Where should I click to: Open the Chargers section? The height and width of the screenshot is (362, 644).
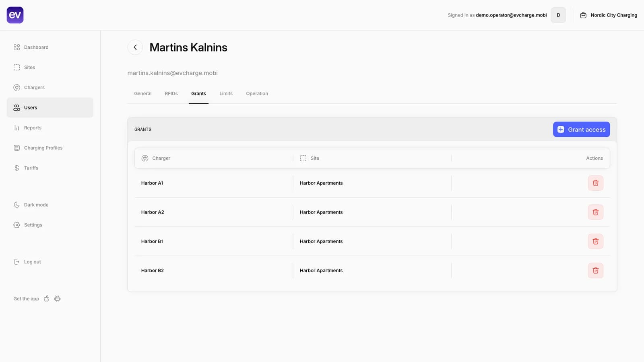50,87
